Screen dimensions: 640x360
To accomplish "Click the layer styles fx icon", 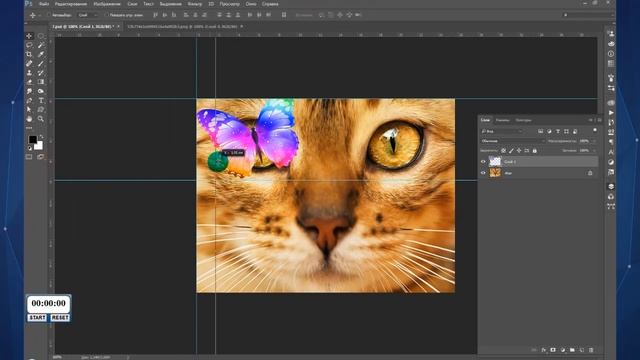I will tap(543, 350).
